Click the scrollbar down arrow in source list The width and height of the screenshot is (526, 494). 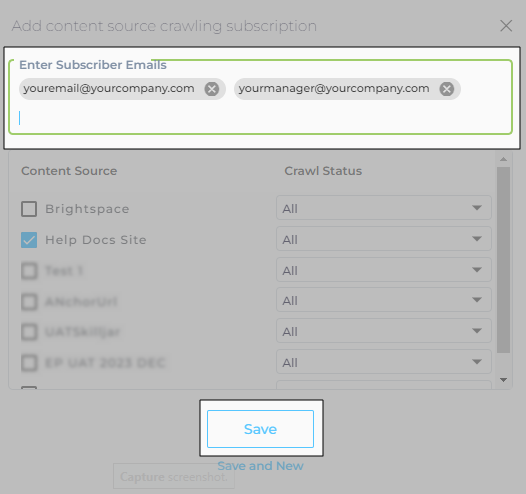tap(504, 380)
